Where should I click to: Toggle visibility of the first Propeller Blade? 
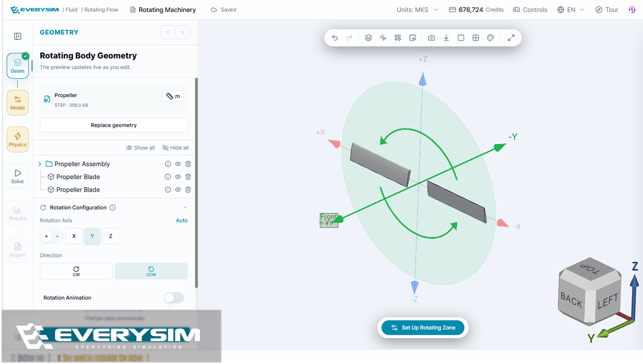[x=178, y=177]
